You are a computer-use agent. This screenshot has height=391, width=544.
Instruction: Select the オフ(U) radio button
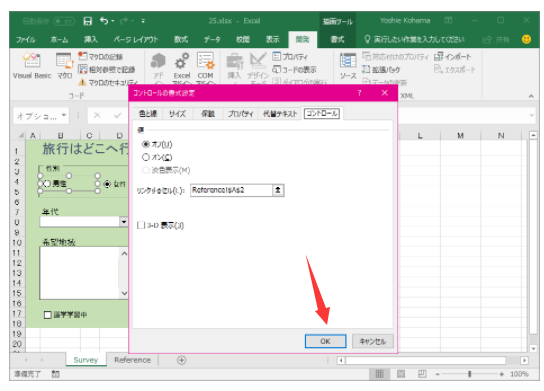[x=146, y=144]
